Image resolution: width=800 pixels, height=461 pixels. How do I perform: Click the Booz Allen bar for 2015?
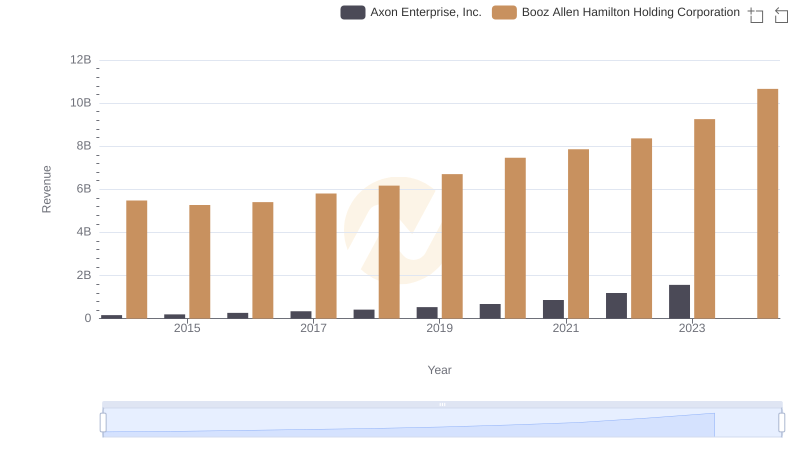(199, 262)
